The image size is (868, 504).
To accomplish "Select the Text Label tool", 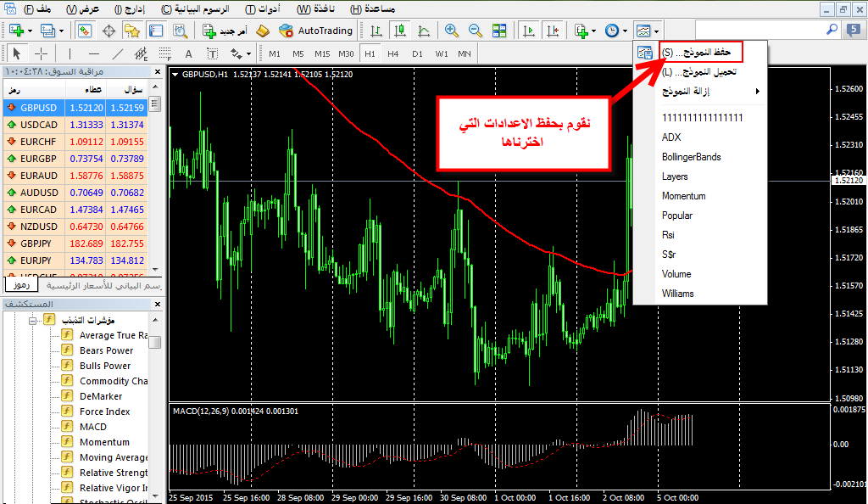I will click(x=213, y=53).
